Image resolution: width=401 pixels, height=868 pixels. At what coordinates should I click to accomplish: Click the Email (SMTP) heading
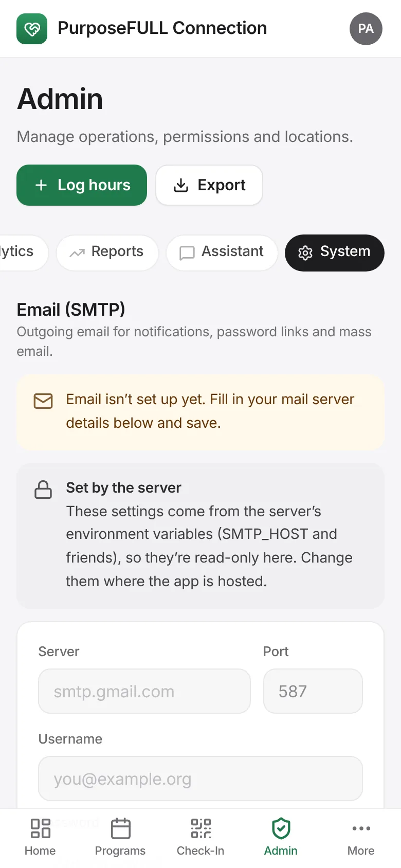coord(71,310)
